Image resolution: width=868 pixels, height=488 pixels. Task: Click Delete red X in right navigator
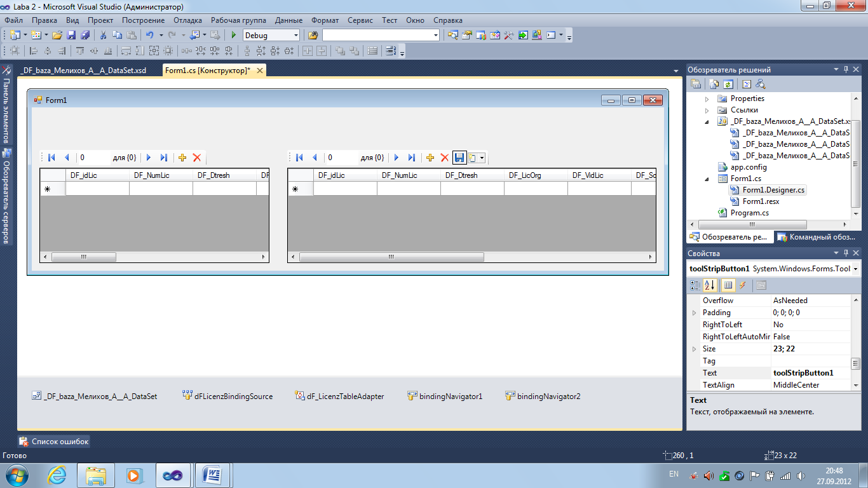click(445, 158)
